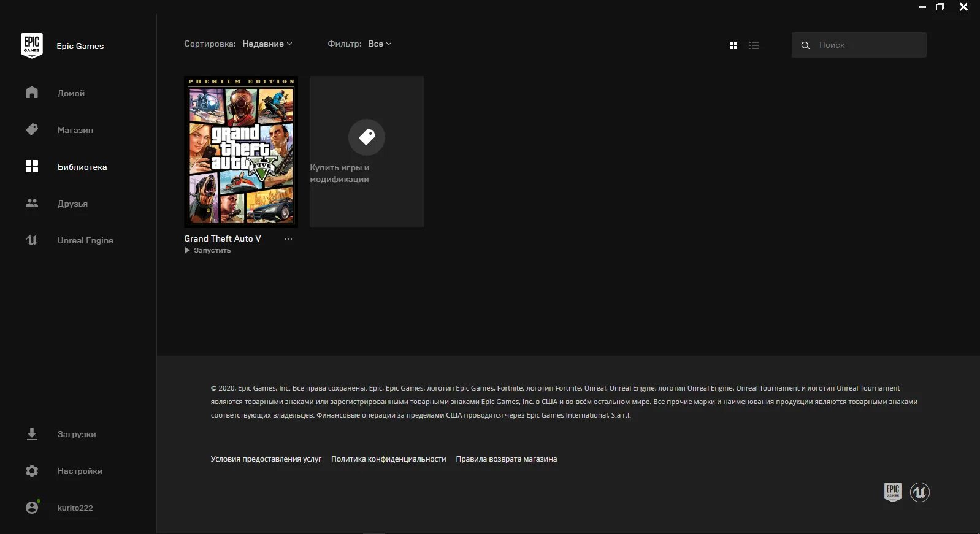Screen dimensions: 980x534
Task: Click the Grand Theft Auto V cover thumbnail
Action: [241, 151]
